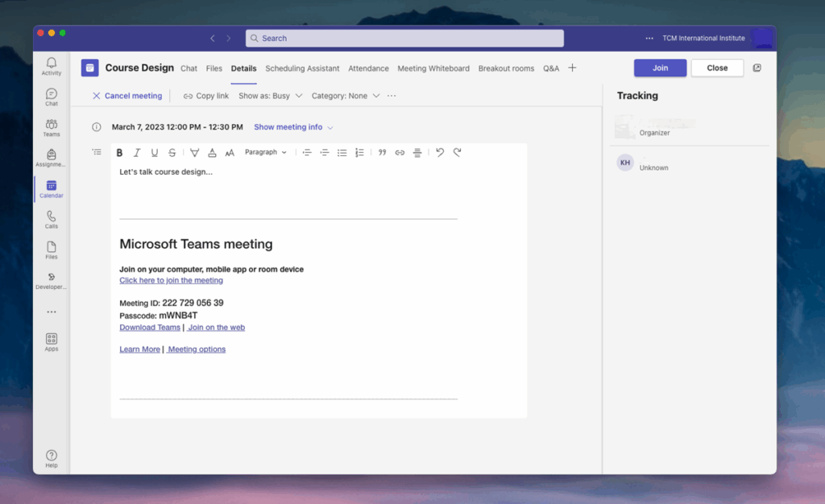The height and width of the screenshot is (504, 825).
Task: Toggle italic formatting in the editor
Action: pos(137,152)
